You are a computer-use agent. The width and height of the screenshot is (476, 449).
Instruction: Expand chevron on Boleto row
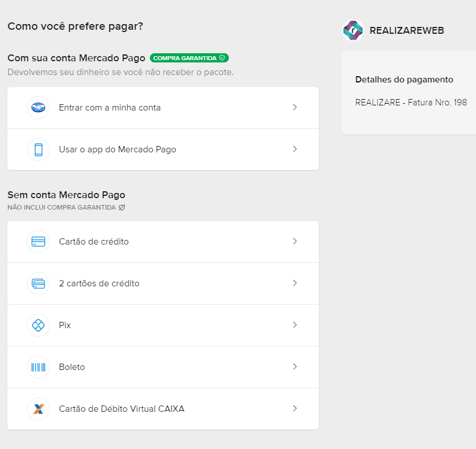tap(295, 367)
